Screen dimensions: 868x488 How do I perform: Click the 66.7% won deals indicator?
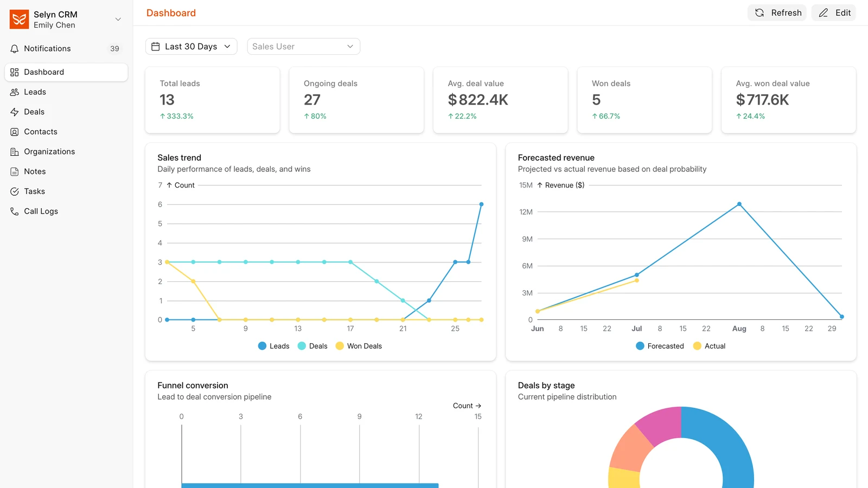tap(606, 116)
